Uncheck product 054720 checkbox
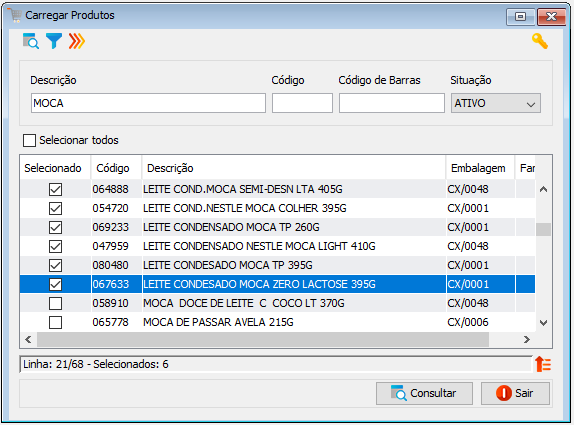This screenshot has height=425, width=574. [x=55, y=208]
